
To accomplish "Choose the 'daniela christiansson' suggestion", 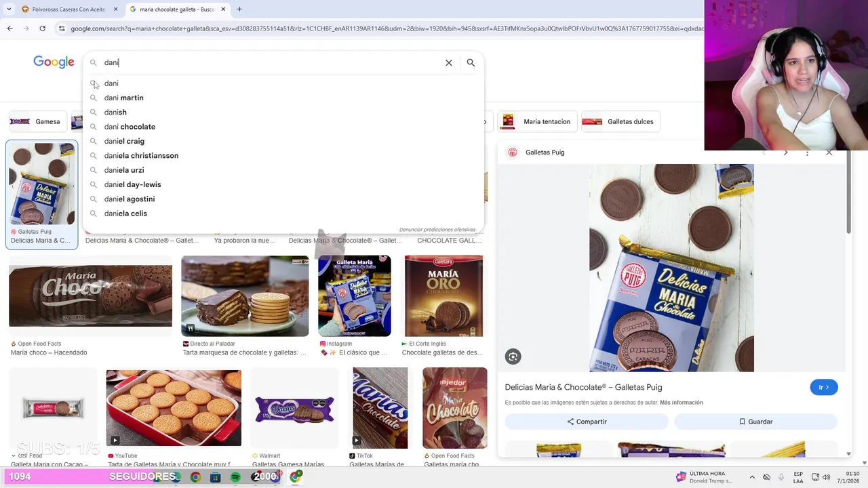I will click(283, 155).
